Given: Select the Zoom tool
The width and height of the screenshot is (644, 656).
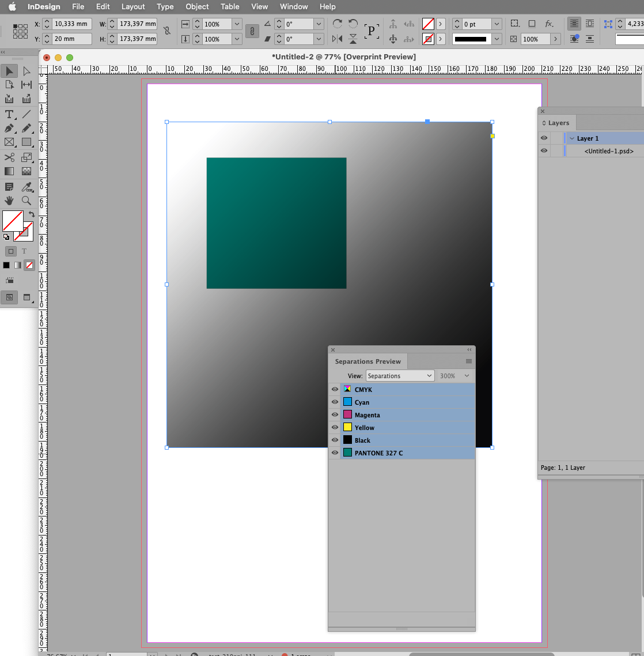Looking at the screenshot, I should [x=26, y=201].
